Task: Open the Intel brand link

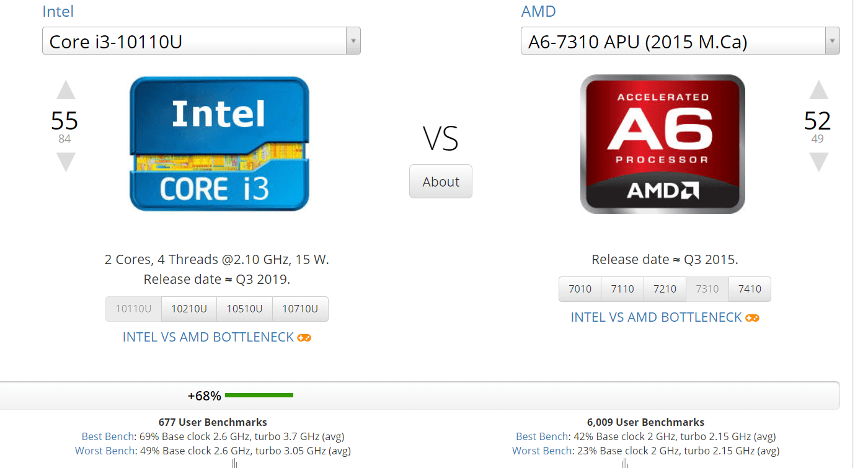Action: click(x=58, y=11)
